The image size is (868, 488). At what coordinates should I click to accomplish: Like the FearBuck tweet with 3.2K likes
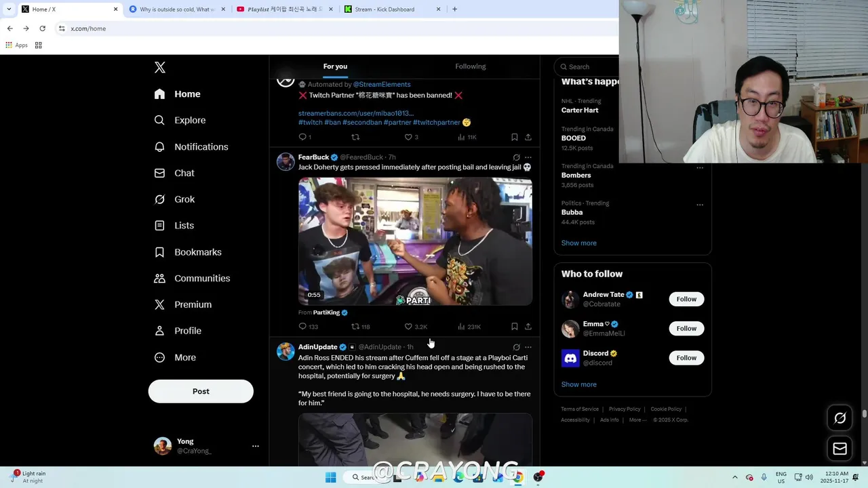click(416, 327)
